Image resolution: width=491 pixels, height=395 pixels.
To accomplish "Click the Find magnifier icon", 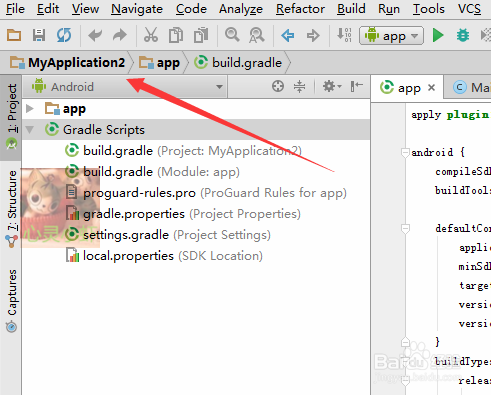I will tap(232, 35).
